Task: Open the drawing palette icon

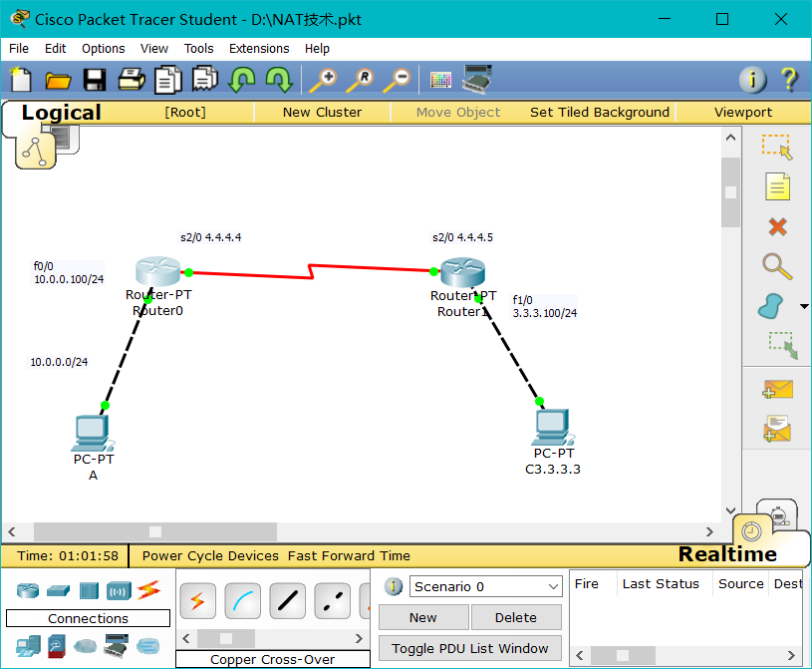Action: coord(440,80)
